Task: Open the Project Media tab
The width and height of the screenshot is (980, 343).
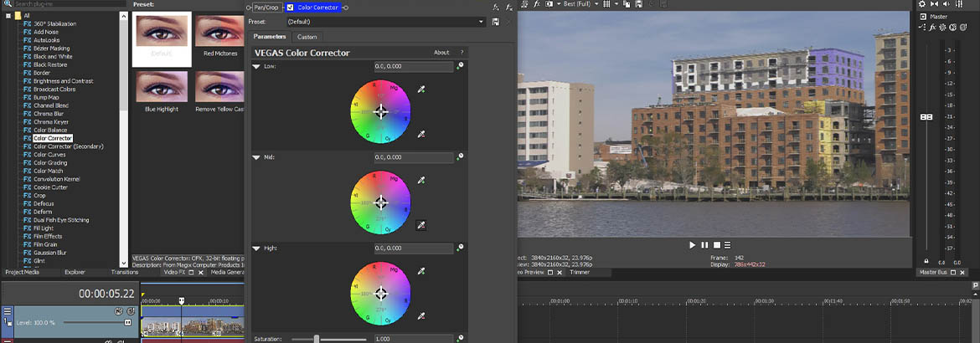Action: coord(22,273)
